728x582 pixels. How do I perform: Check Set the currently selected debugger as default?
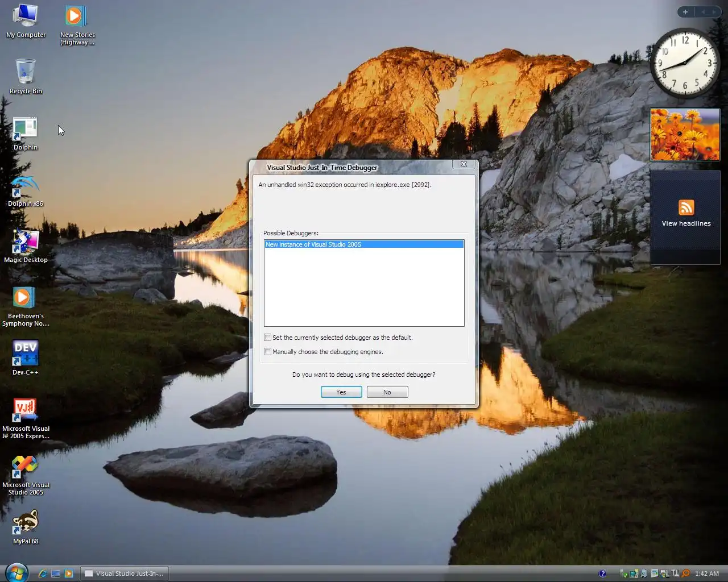[x=267, y=338]
